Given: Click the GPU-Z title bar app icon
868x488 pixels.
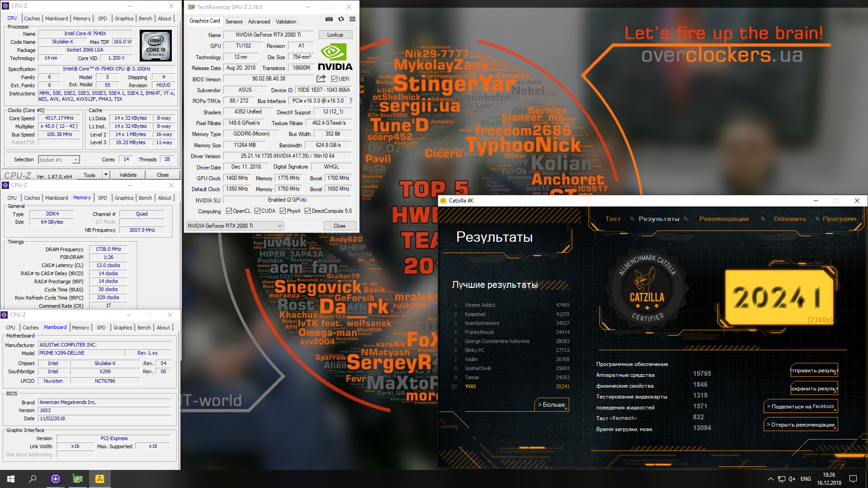Looking at the screenshot, I should click(x=192, y=7).
